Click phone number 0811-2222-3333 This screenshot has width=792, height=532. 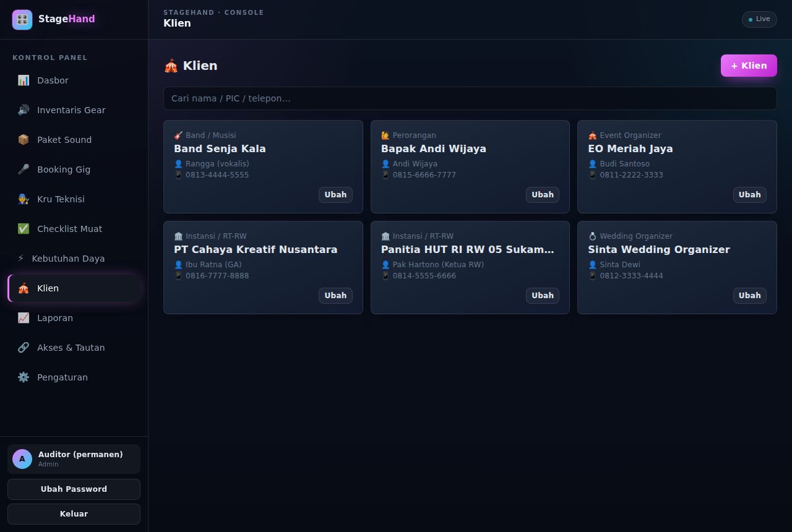click(x=631, y=175)
